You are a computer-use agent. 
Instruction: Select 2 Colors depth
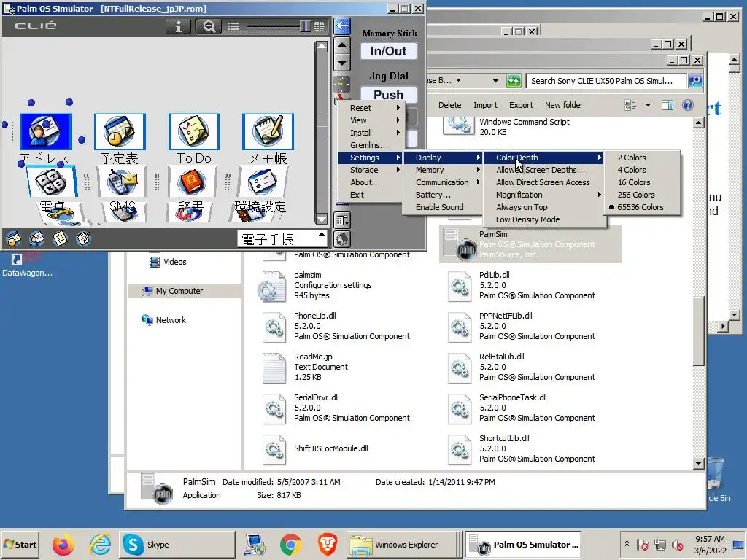pos(642,157)
